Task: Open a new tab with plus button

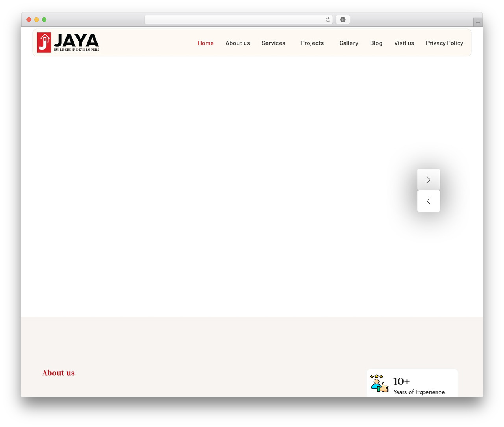Action: (x=478, y=22)
